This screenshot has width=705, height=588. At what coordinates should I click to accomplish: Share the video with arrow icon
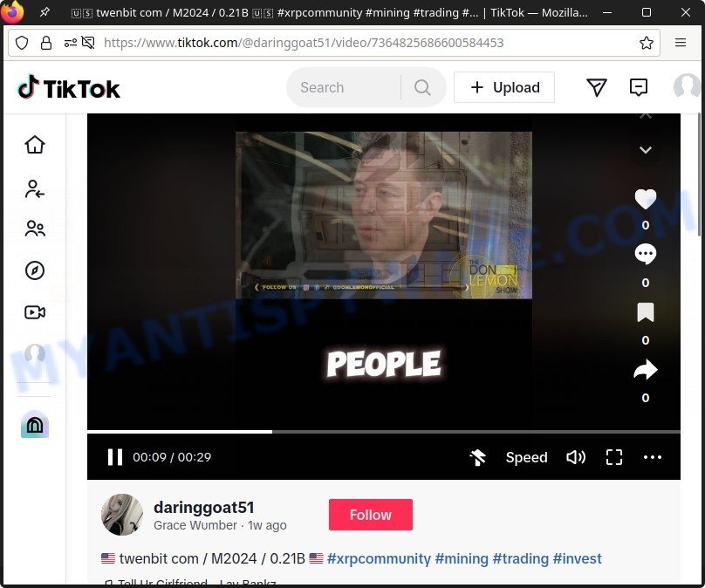click(646, 370)
